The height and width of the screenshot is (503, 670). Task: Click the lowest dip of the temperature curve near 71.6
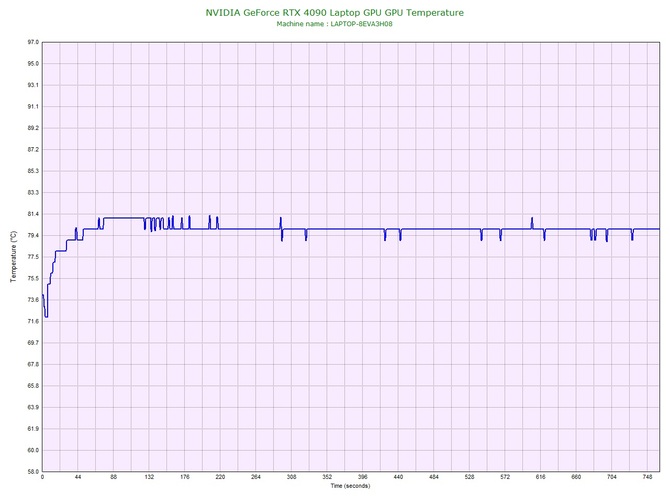click(x=46, y=316)
